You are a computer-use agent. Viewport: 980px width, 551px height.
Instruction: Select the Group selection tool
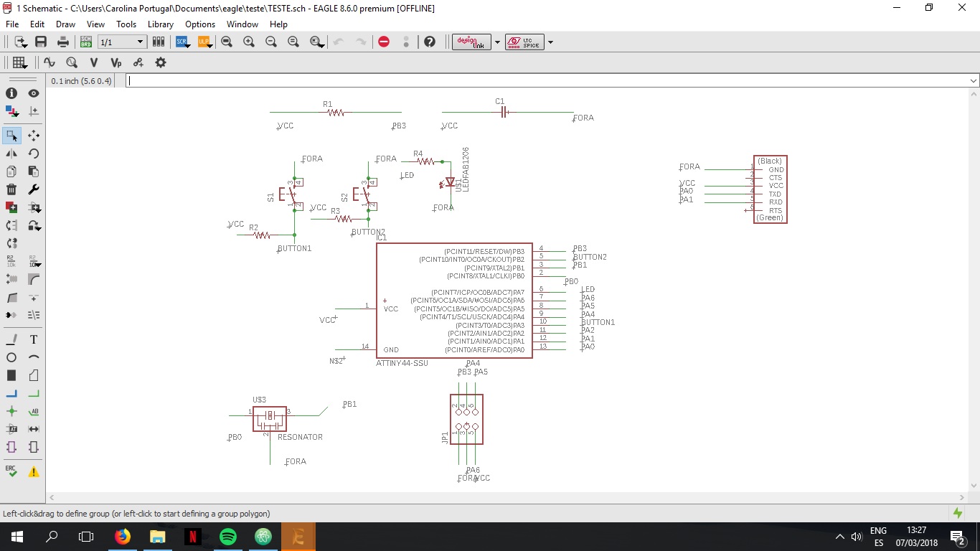(11, 136)
